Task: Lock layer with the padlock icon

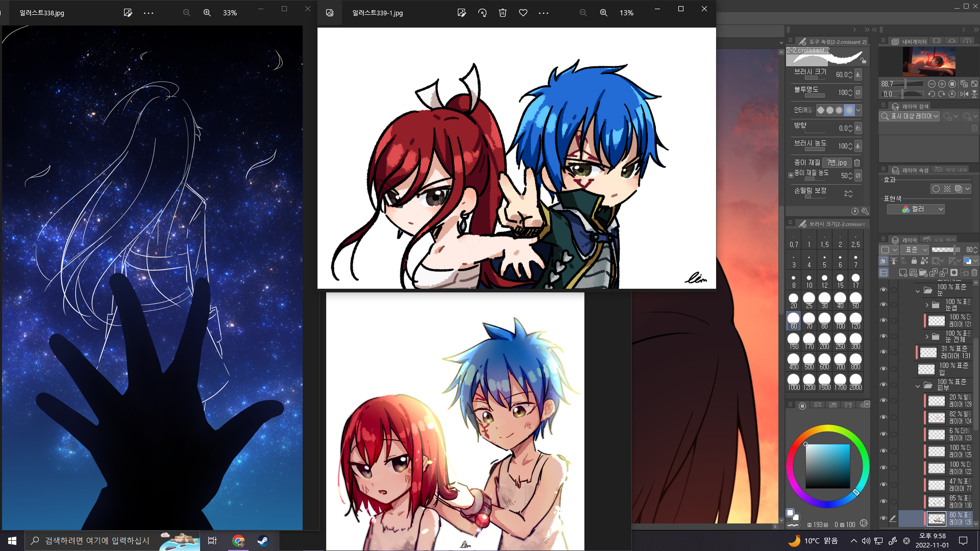Action: point(914,261)
